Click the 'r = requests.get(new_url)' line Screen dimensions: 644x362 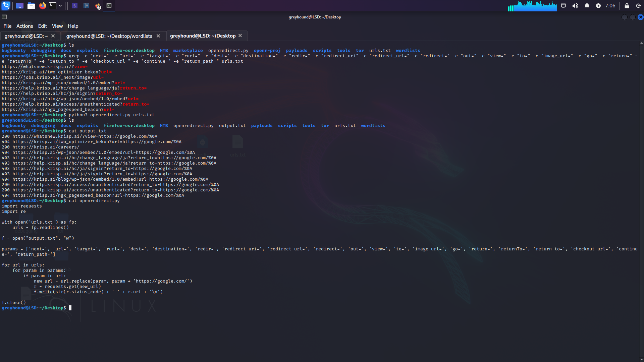[67, 287]
